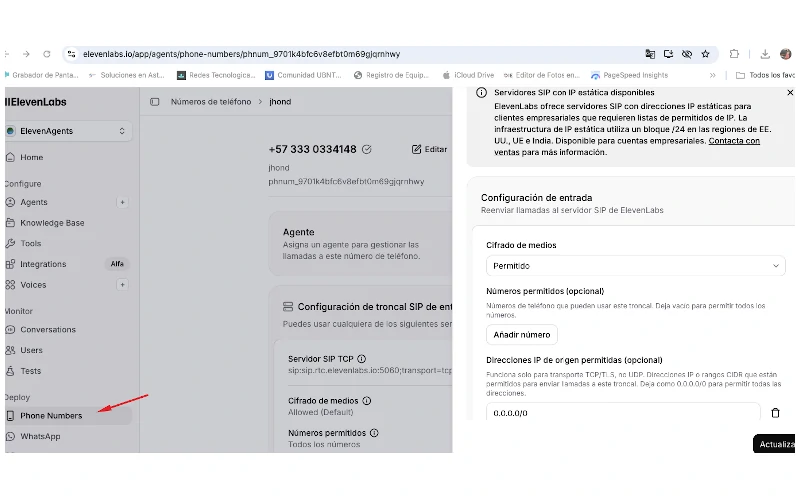Click info icon next to Números permitidos
The width and height of the screenshot is (800, 500).
pos(374,433)
